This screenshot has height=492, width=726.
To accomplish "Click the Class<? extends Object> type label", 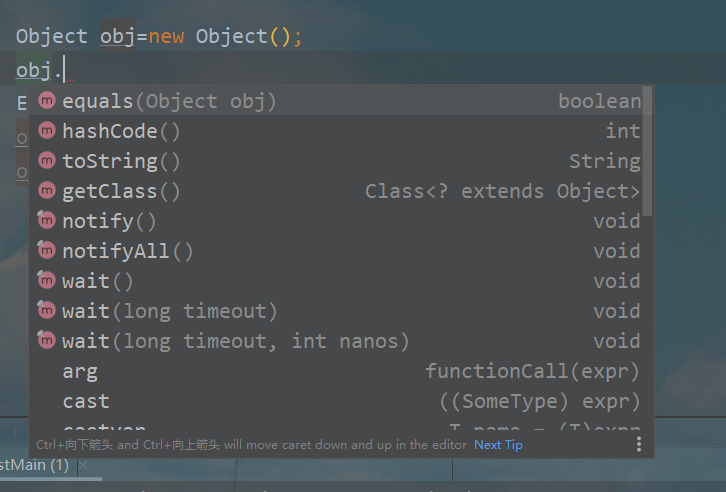I will coord(503,191).
